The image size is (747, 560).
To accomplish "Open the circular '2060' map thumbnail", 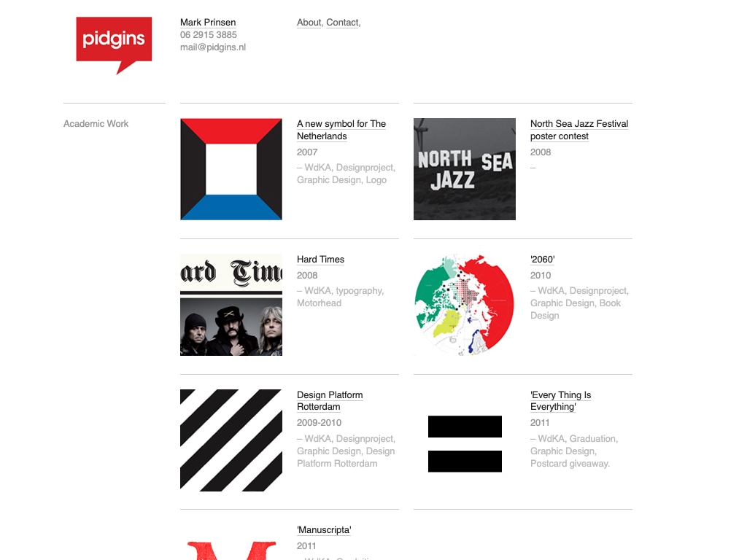I will (465, 305).
